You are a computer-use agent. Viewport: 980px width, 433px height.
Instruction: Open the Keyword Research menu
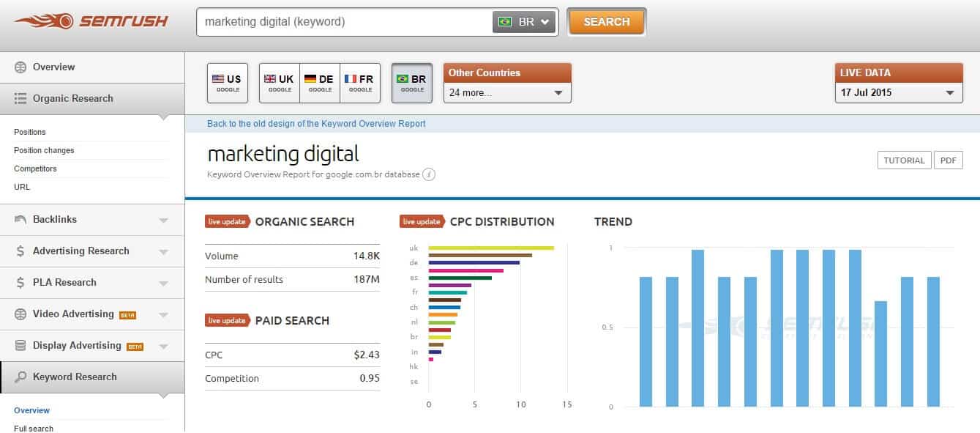(x=92, y=377)
